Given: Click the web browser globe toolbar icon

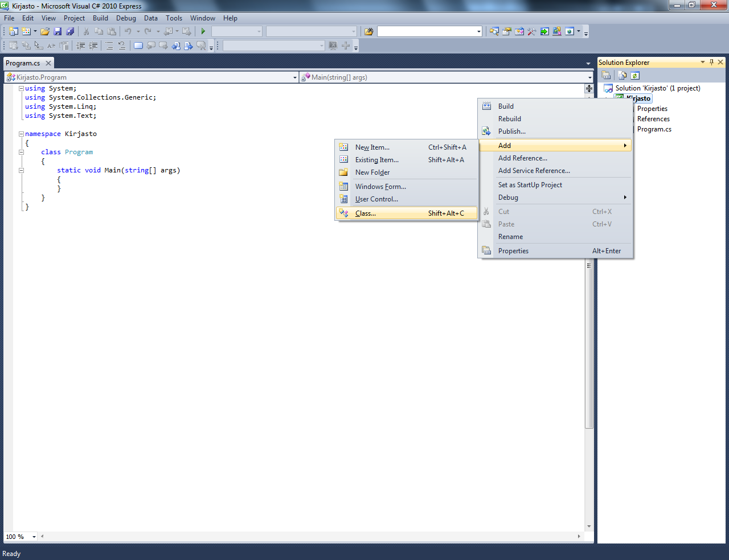Looking at the screenshot, I should coord(570,31).
